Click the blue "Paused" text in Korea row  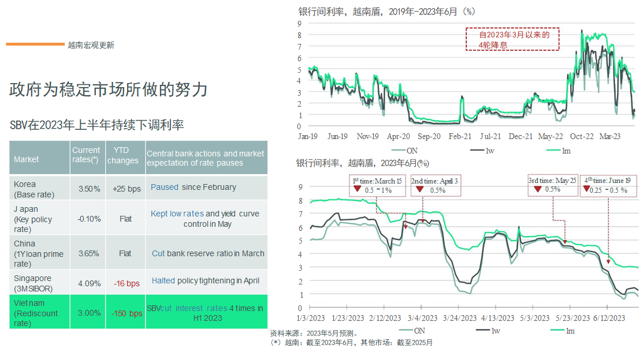click(x=165, y=187)
